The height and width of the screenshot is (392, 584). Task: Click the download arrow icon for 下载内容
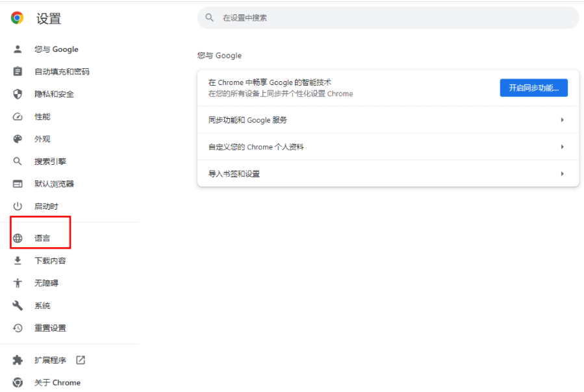18,261
